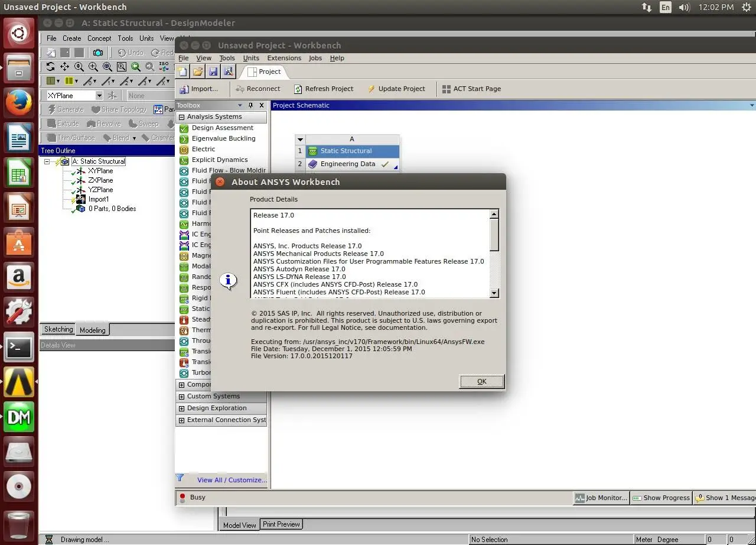
Task: Click the Update Project button
Action: 396,89
